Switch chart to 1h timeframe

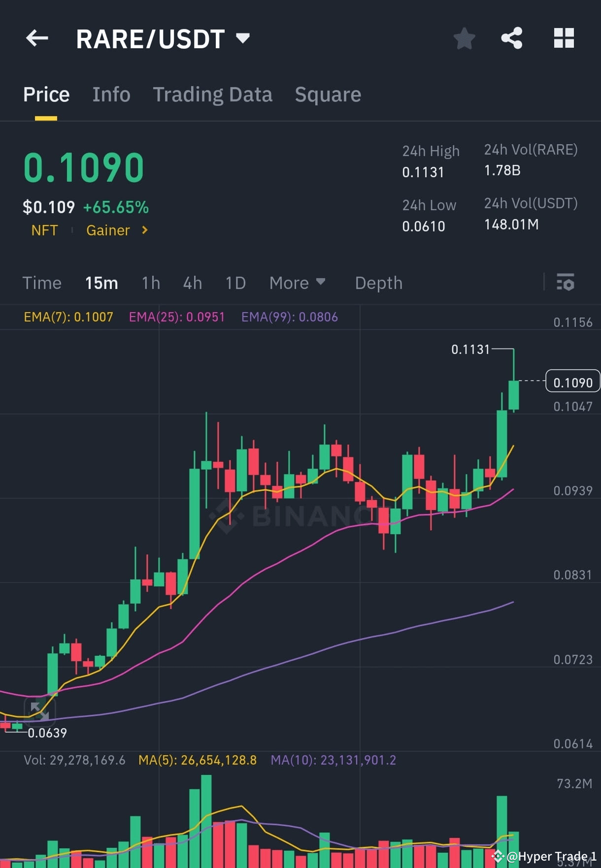click(150, 283)
